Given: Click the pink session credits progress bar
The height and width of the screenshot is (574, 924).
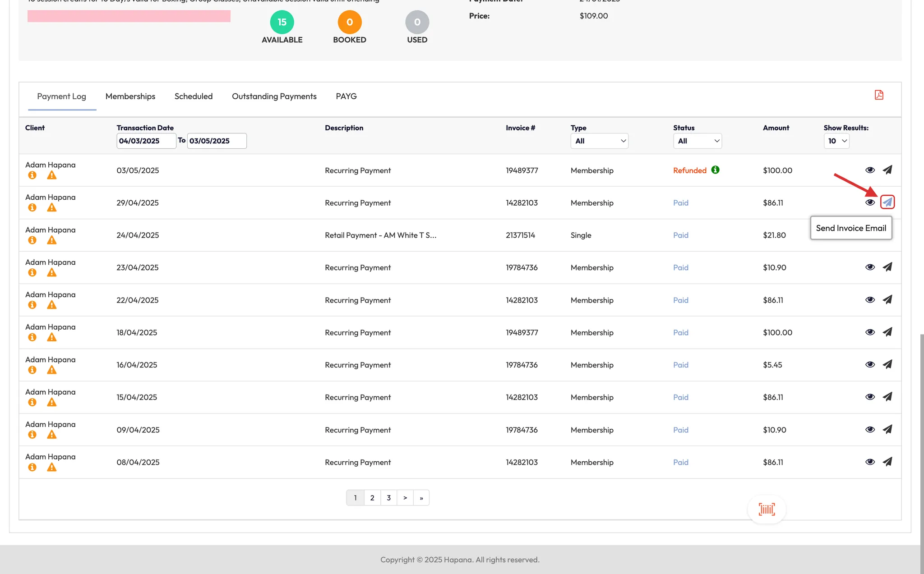Looking at the screenshot, I should point(129,16).
